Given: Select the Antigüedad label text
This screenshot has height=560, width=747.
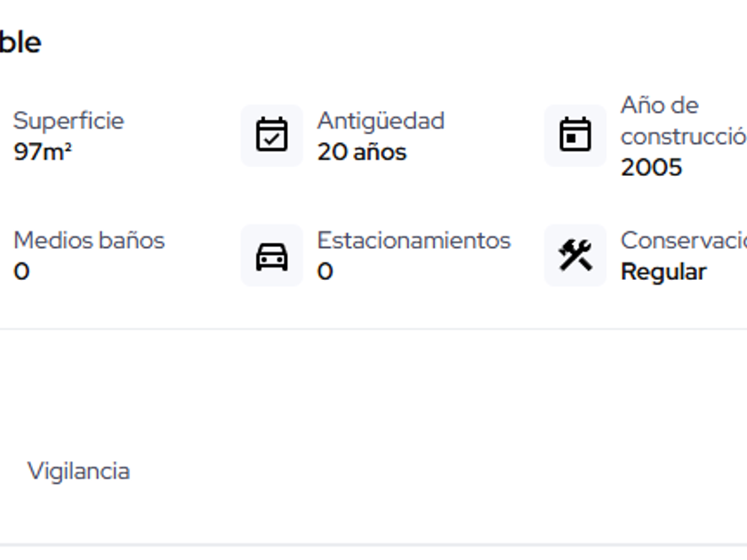Looking at the screenshot, I should click(x=381, y=121).
